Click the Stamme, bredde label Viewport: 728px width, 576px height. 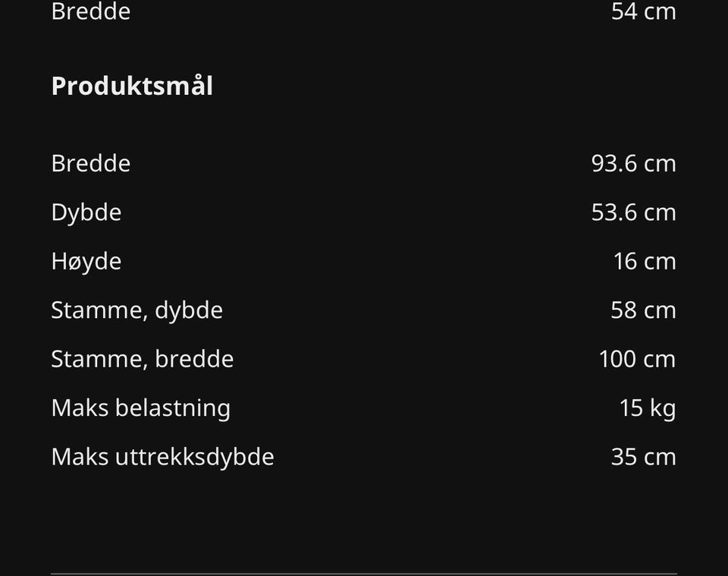(142, 358)
